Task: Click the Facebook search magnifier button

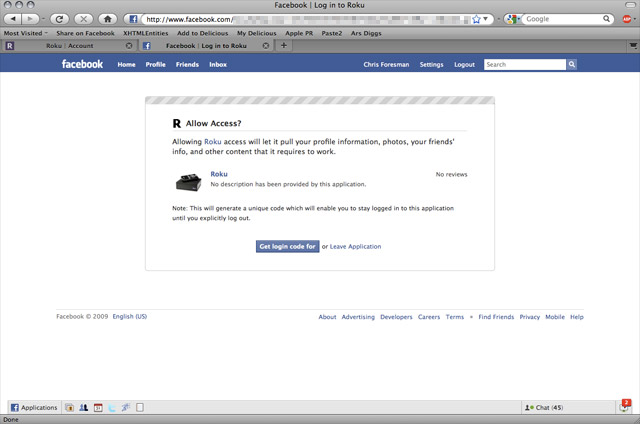Action: click(x=572, y=64)
